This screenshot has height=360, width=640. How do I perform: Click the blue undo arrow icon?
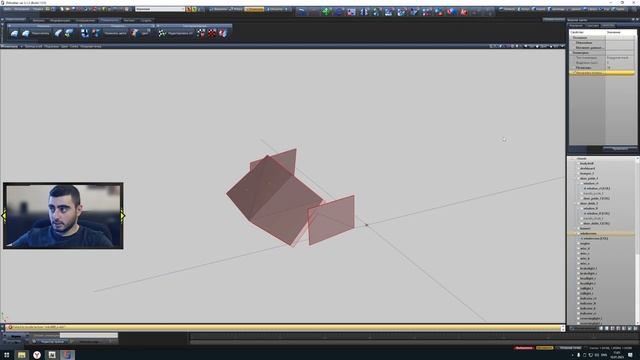coord(302,12)
